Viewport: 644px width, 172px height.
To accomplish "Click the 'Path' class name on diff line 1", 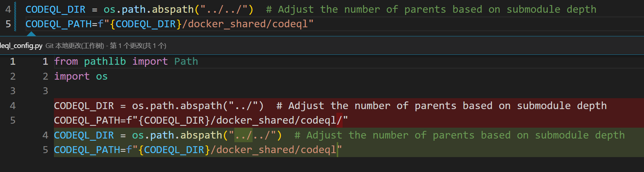I will pos(186,61).
